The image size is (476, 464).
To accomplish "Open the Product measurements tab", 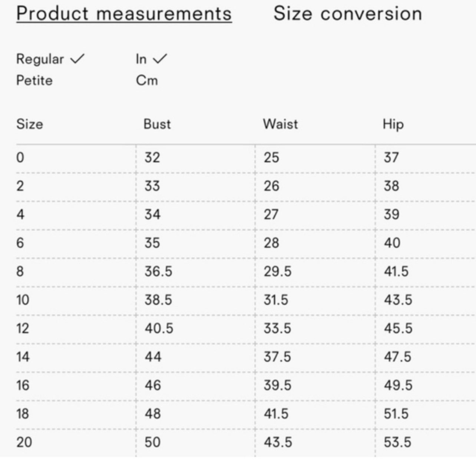I will [x=124, y=14].
